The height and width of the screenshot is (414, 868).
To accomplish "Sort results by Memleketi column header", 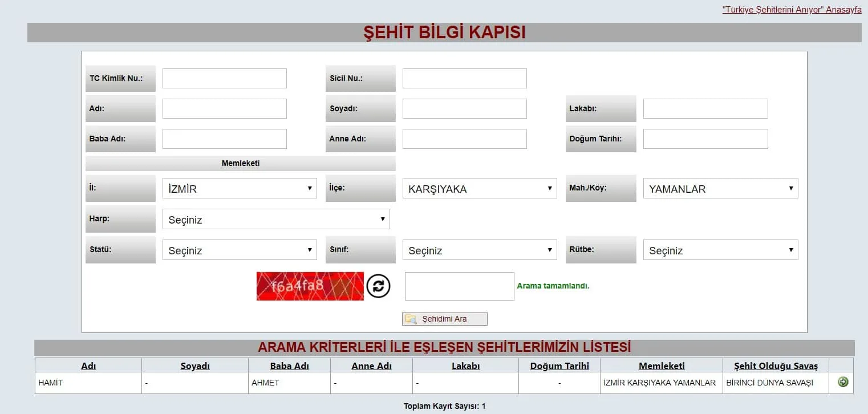I will 662,366.
